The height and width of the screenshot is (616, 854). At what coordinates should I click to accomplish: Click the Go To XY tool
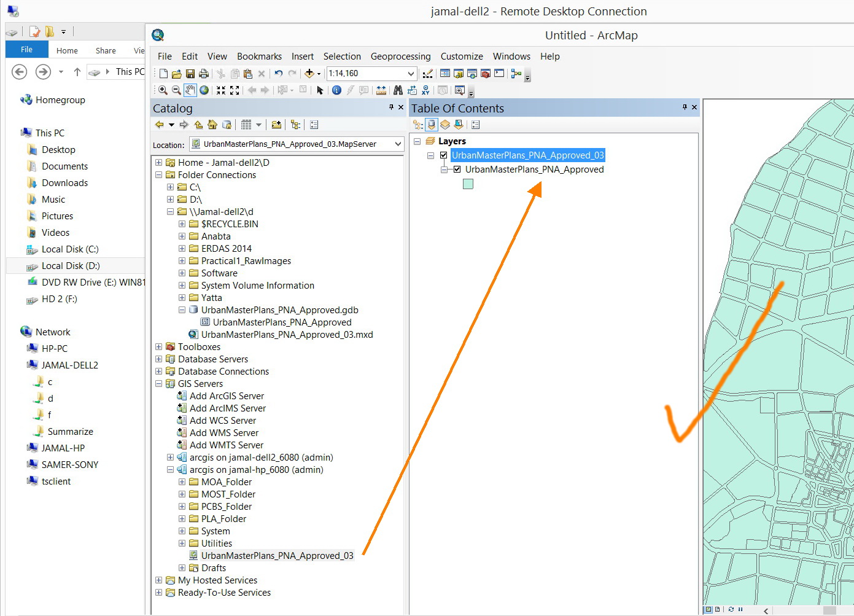(x=425, y=90)
